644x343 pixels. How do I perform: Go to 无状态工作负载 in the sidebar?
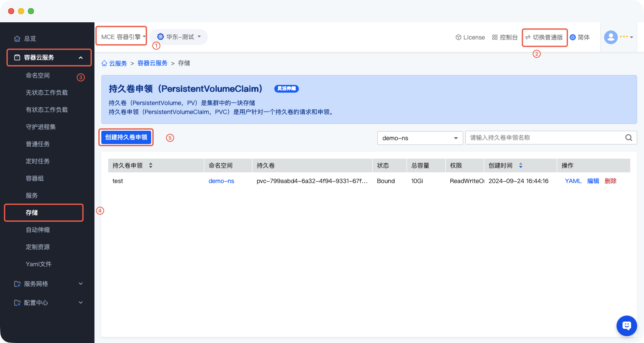tap(47, 93)
